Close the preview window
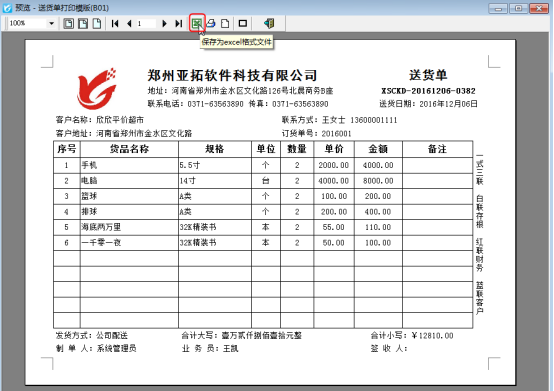This screenshot has height=391, width=554. pyautogui.click(x=539, y=8)
